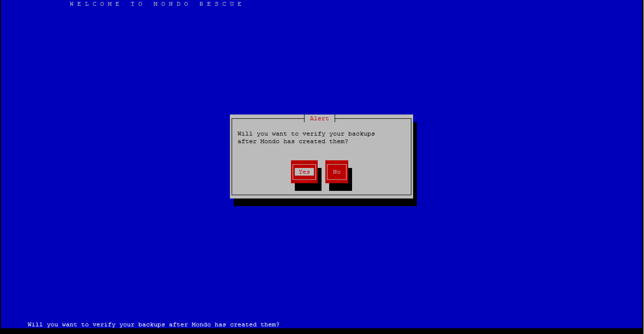The image size is (644, 334).
Task: Click the word WELCOME in top banner
Action: pos(95,4)
